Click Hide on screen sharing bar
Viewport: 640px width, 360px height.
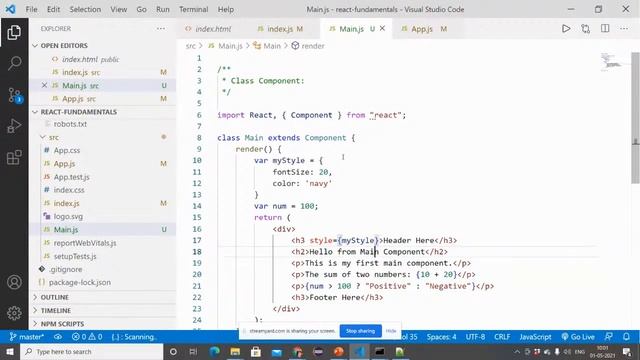pyautogui.click(x=391, y=331)
